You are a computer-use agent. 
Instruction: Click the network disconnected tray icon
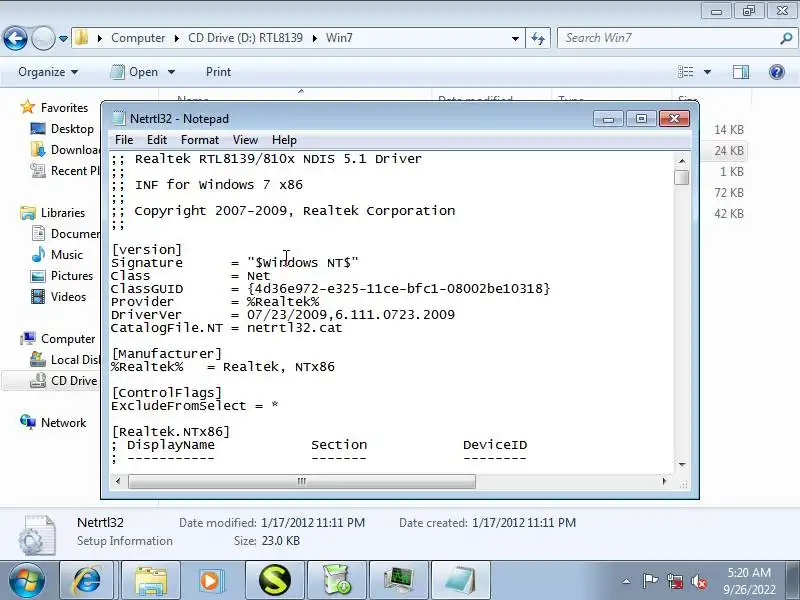tap(675, 581)
